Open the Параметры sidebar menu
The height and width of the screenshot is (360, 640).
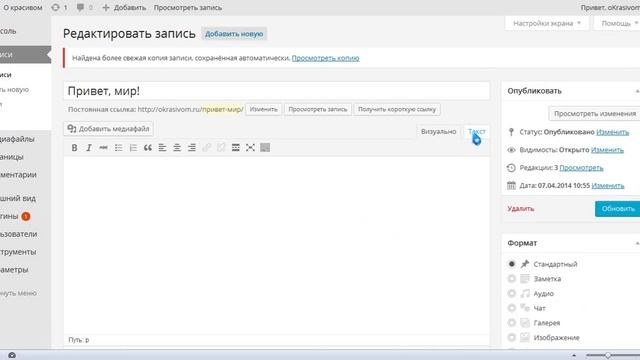click(14, 270)
